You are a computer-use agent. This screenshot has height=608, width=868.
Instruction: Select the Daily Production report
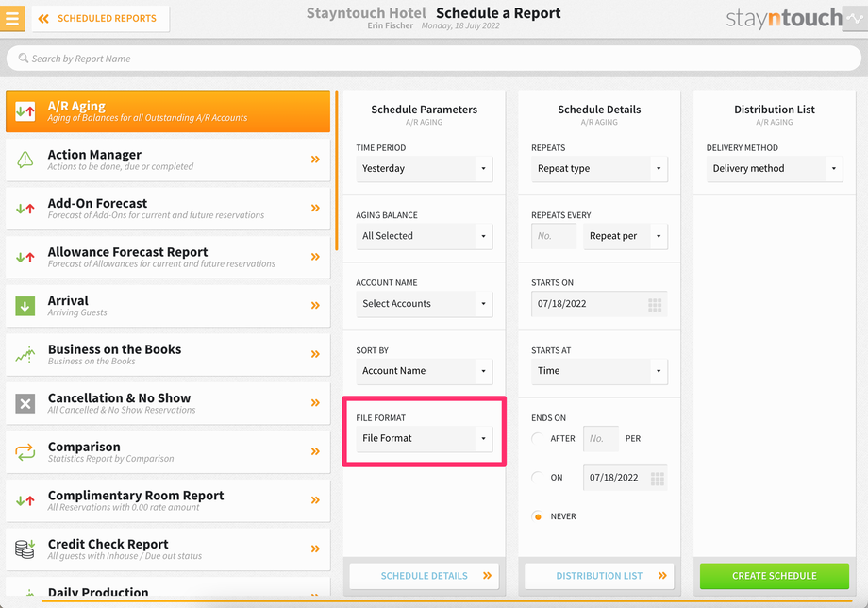point(168,588)
